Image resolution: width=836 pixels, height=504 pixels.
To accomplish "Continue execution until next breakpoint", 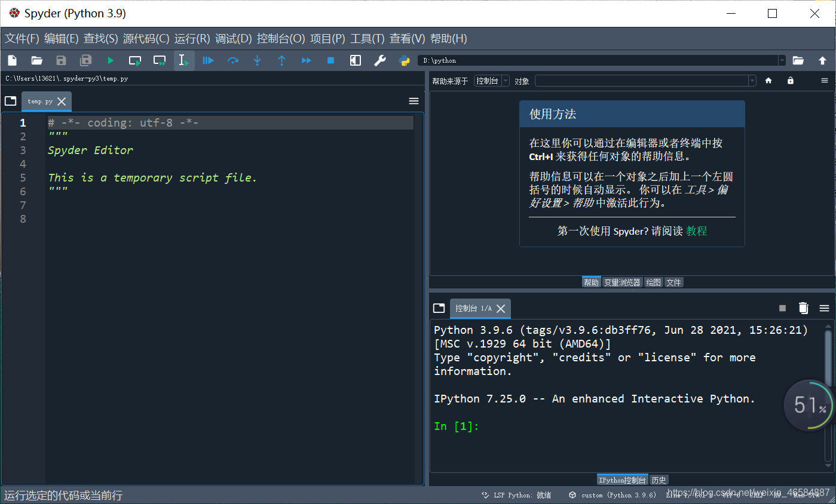I will tap(307, 60).
